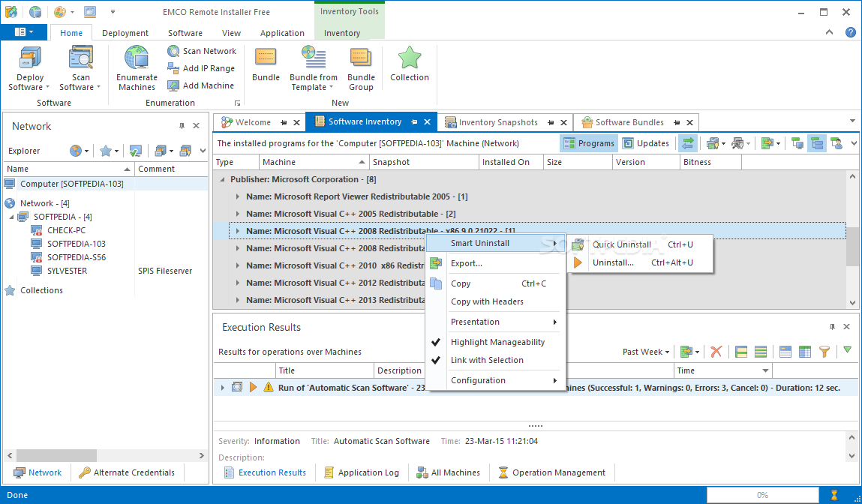The image size is (862, 504).
Task: Open the Past Week period dropdown
Action: (x=646, y=352)
